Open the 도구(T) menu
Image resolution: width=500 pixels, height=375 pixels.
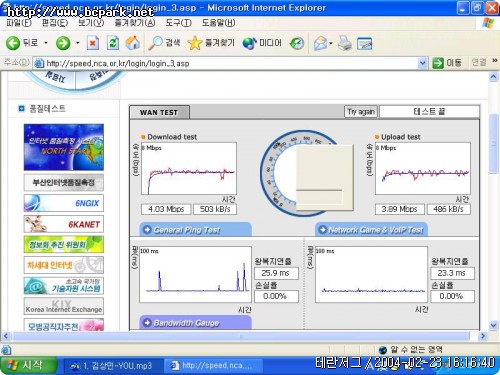click(179, 23)
